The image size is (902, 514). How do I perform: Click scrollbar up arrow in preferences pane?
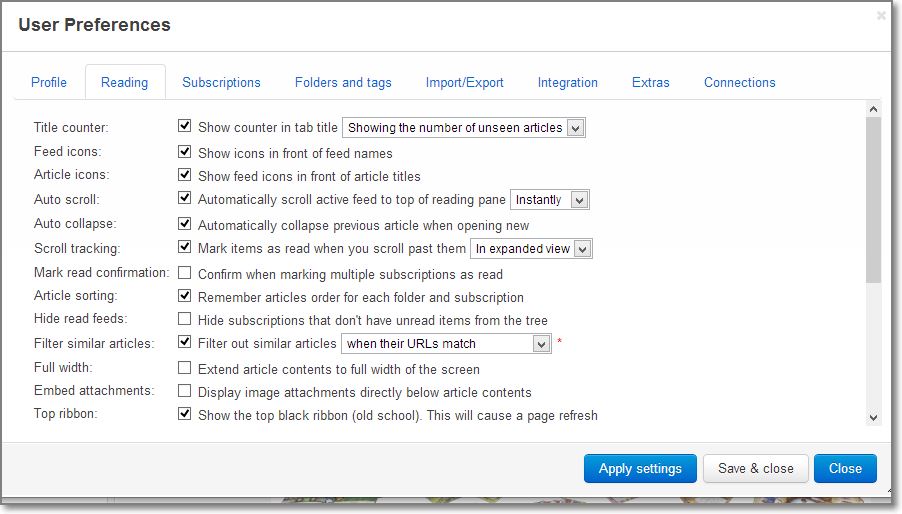tap(873, 109)
